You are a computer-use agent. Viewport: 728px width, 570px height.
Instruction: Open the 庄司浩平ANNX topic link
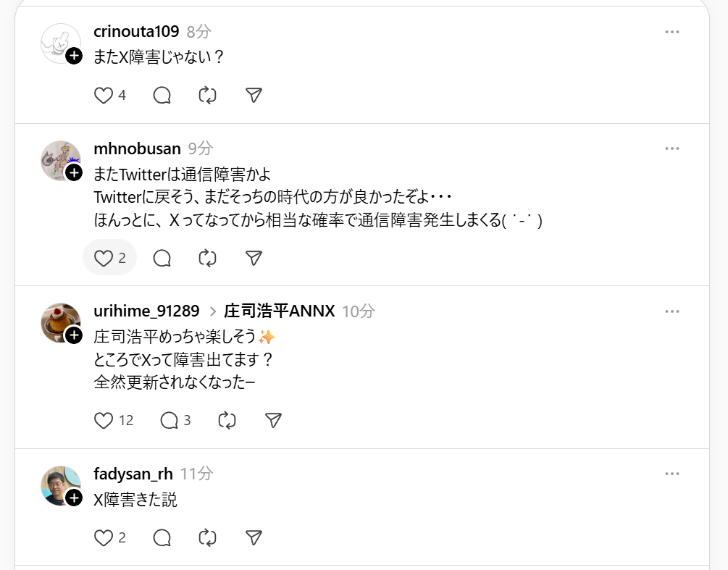(280, 311)
